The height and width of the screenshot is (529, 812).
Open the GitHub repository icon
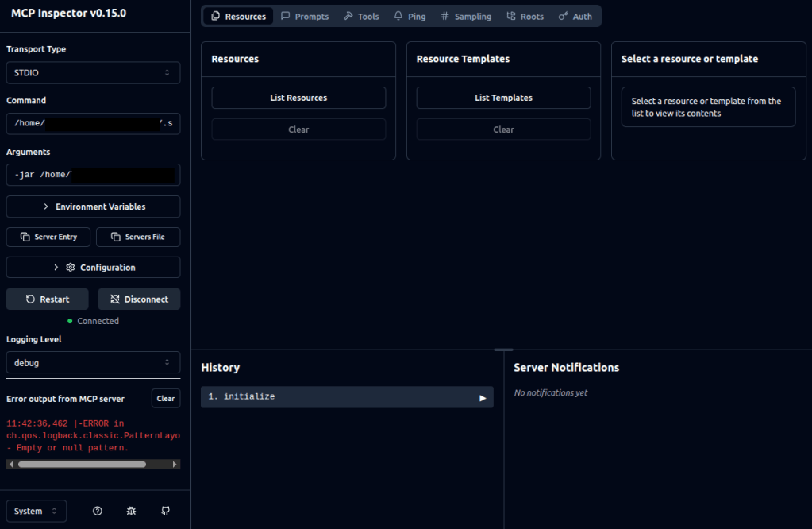165,511
